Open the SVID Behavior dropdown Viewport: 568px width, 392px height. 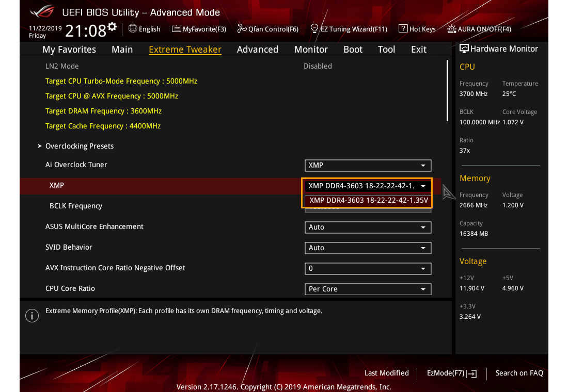coord(368,248)
